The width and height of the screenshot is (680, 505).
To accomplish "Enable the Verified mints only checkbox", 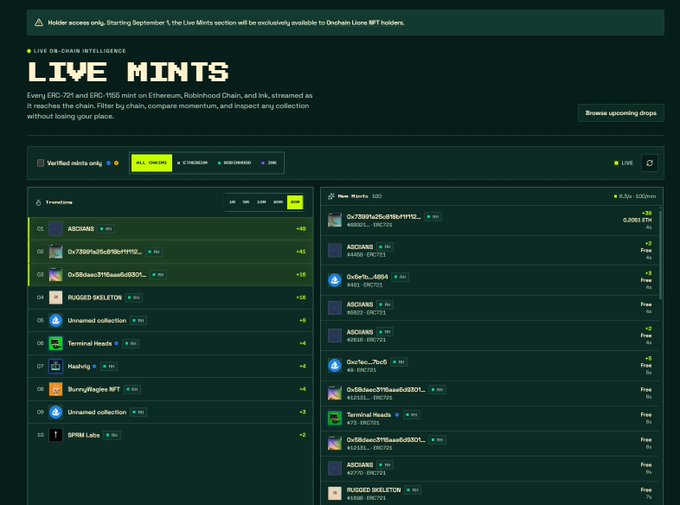I will coord(40,163).
